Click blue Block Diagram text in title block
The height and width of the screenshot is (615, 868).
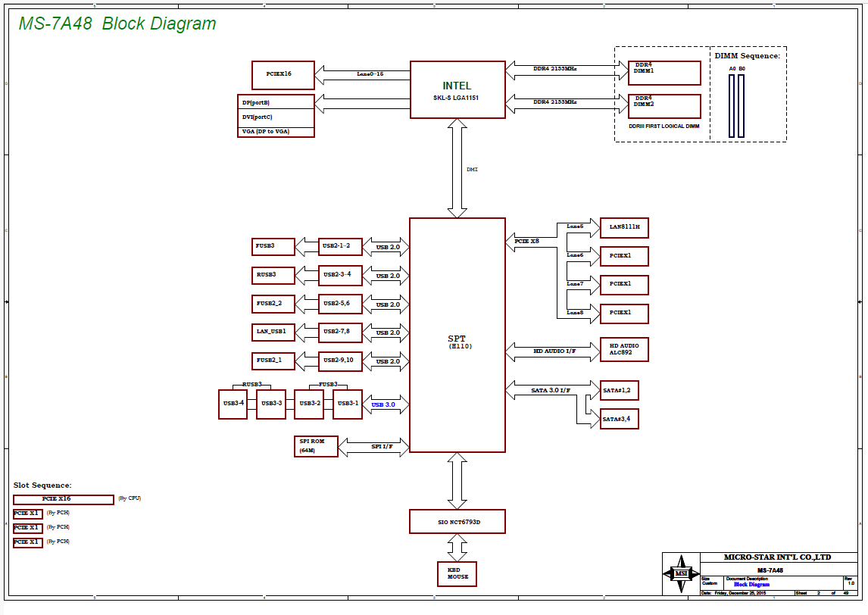coord(751,584)
